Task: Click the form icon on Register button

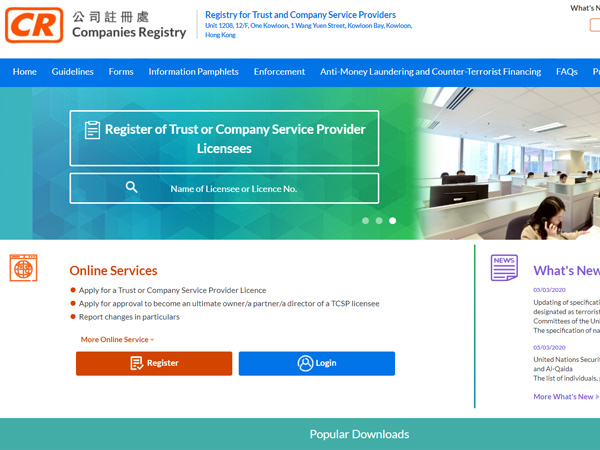Action: point(136,363)
